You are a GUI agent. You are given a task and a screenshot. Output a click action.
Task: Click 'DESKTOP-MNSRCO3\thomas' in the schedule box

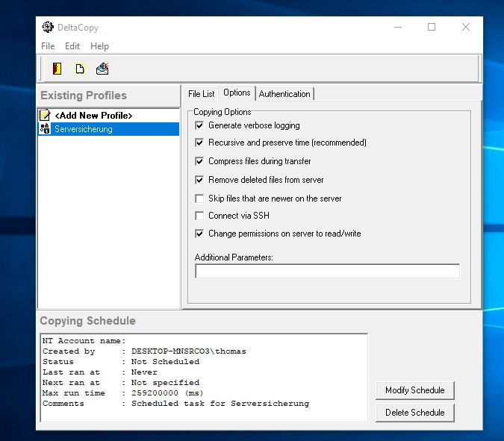[x=189, y=351]
